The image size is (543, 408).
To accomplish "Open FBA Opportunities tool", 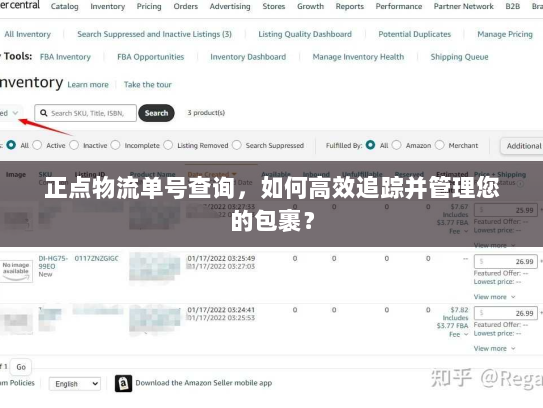I will click(x=150, y=57).
